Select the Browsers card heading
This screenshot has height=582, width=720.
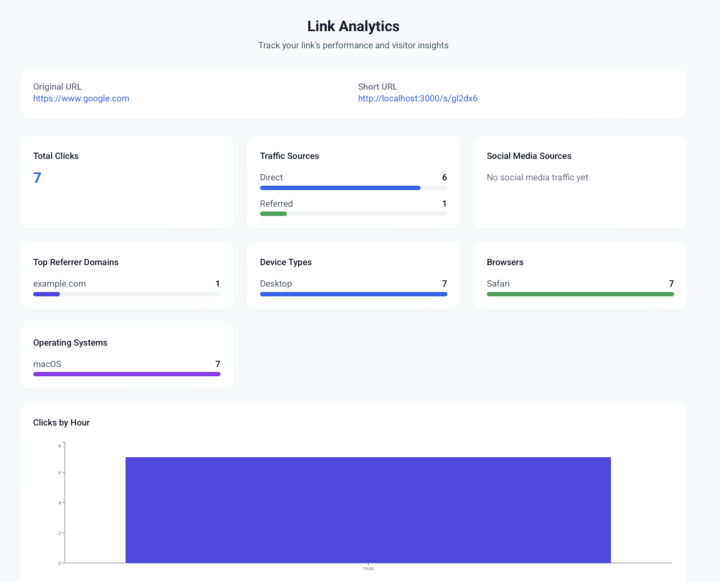[x=507, y=262]
